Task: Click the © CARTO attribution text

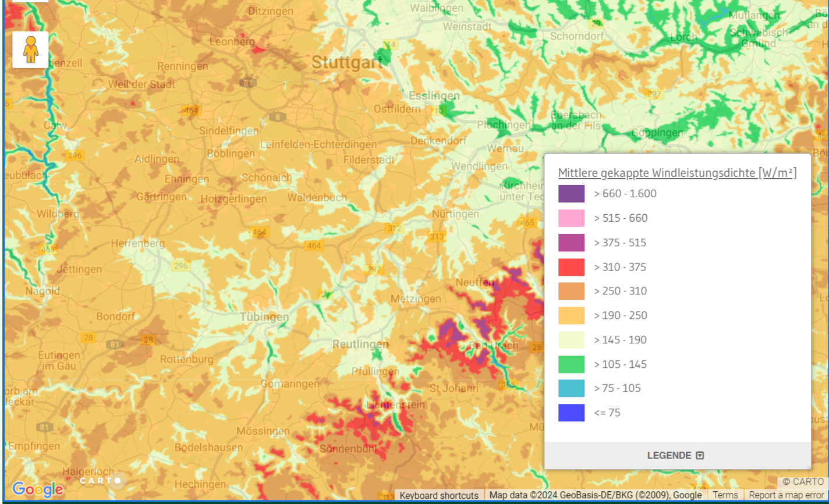Action: point(803,482)
